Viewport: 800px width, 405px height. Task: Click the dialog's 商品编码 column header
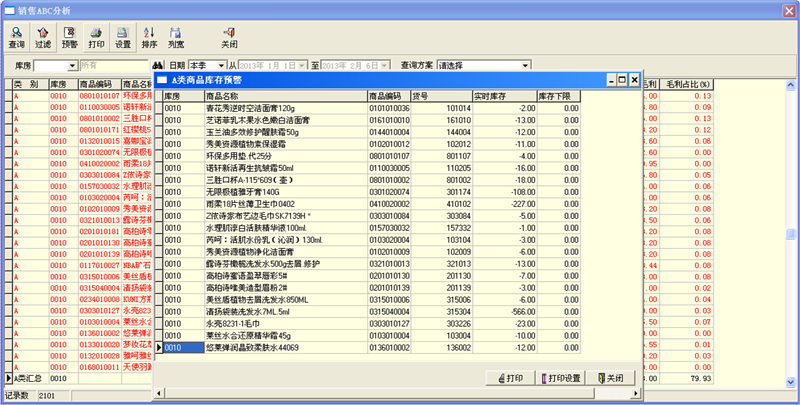[x=389, y=96]
